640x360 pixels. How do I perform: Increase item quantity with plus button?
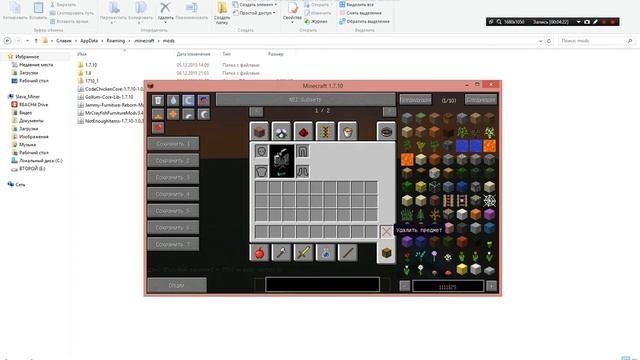[x=491, y=286]
